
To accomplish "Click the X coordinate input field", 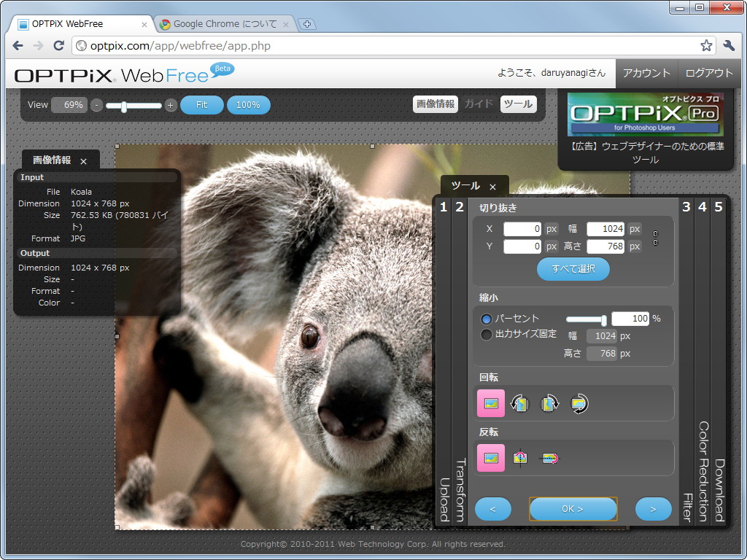I will coord(522,228).
